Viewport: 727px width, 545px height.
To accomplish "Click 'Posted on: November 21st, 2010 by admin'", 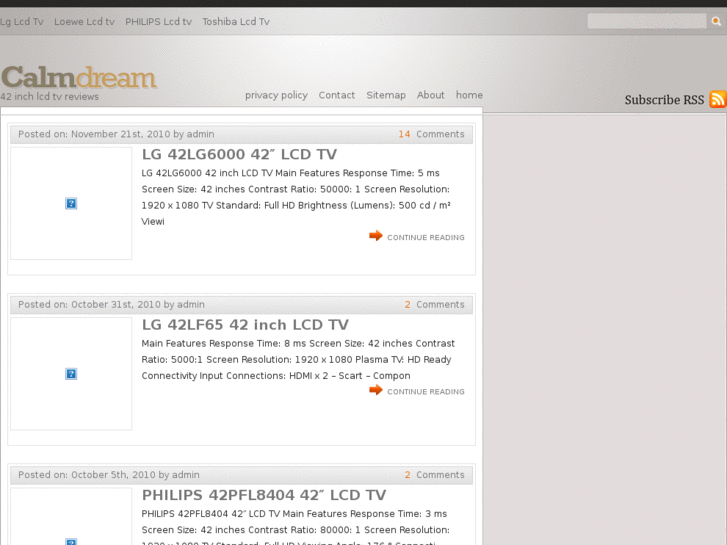I will tap(116, 134).
